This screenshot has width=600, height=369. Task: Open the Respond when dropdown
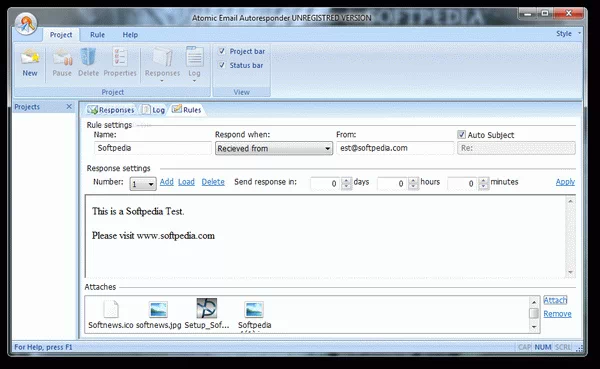click(x=274, y=149)
